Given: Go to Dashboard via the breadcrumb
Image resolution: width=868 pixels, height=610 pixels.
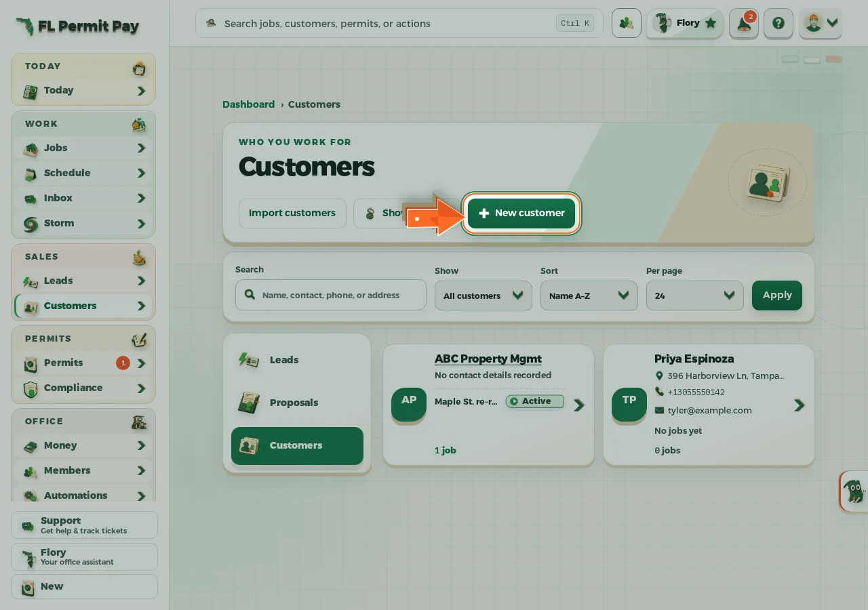Looking at the screenshot, I should (248, 104).
